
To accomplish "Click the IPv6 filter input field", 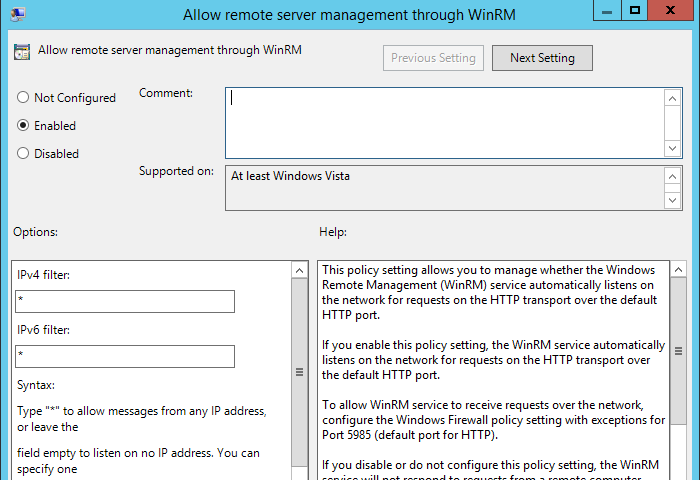I will pos(125,356).
